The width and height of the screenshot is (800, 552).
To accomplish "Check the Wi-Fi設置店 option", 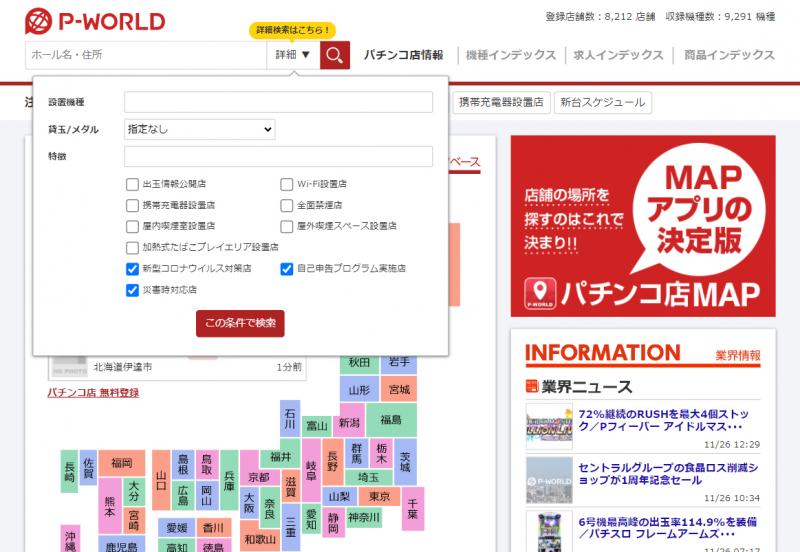I will click(287, 184).
